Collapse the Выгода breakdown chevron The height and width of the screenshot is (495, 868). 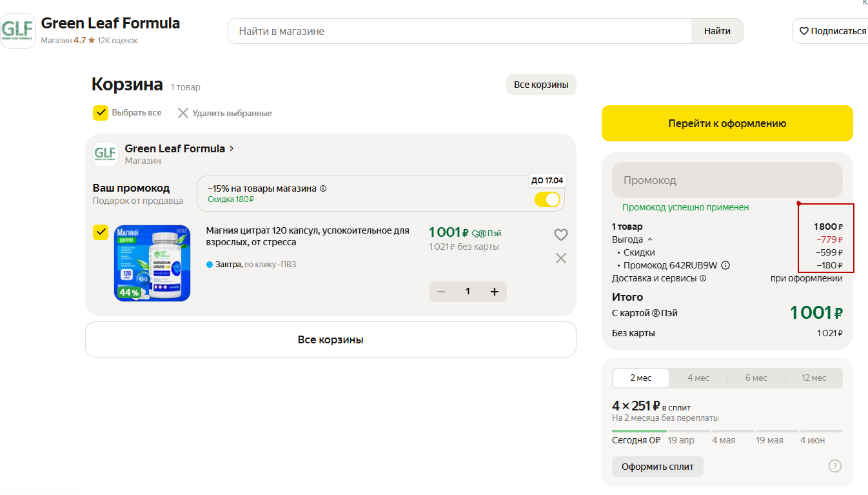pyautogui.click(x=649, y=240)
